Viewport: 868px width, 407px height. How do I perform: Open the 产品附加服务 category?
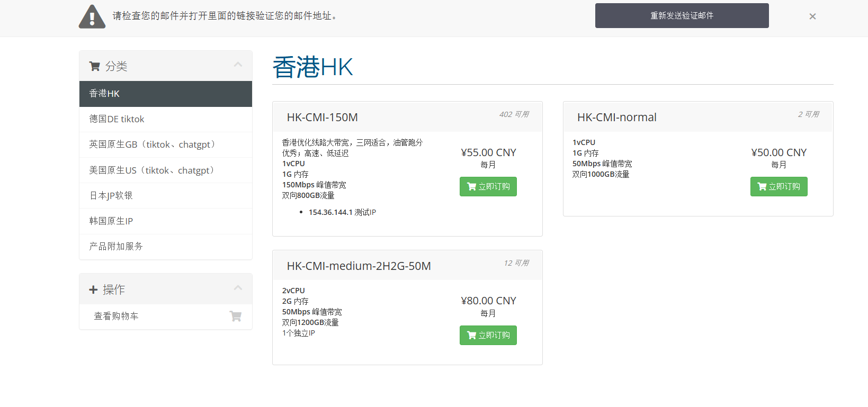[166, 247]
